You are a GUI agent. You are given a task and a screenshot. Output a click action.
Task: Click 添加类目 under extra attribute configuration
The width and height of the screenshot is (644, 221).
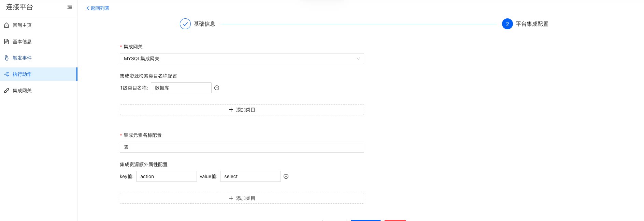coord(242,198)
